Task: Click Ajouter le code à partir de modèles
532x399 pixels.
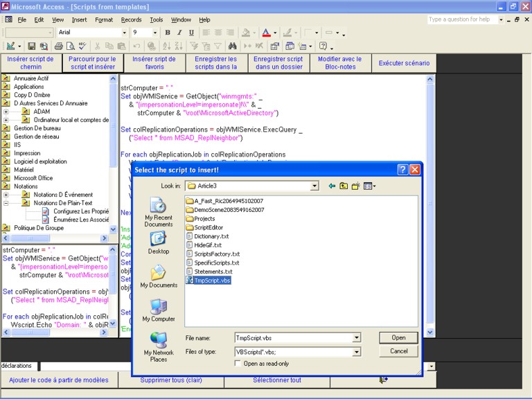Action: [x=59, y=380]
